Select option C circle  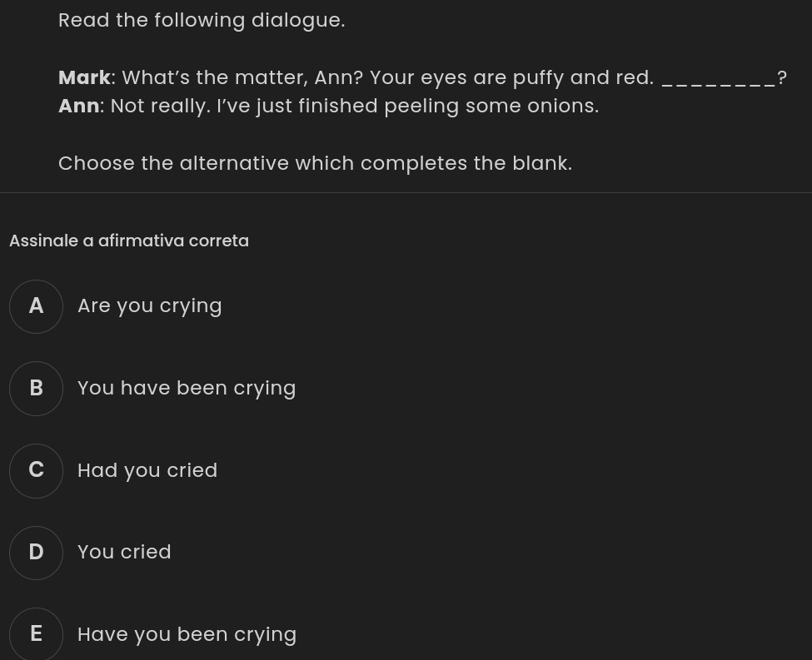point(37,470)
